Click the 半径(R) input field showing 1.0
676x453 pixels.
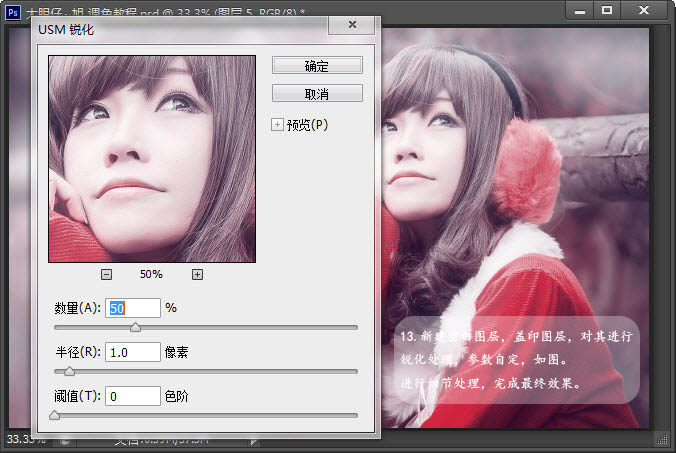click(x=132, y=352)
